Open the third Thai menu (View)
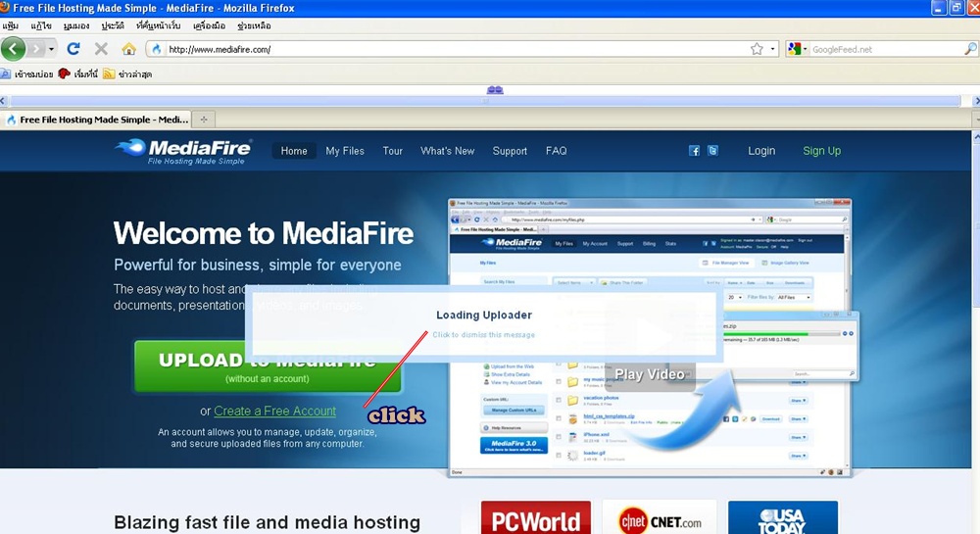The height and width of the screenshot is (534, 980). (x=76, y=25)
